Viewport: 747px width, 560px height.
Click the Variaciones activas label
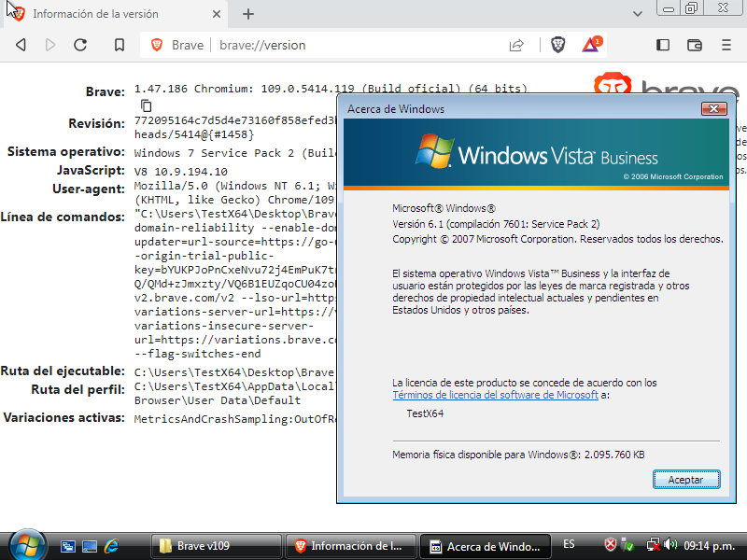click(x=63, y=418)
